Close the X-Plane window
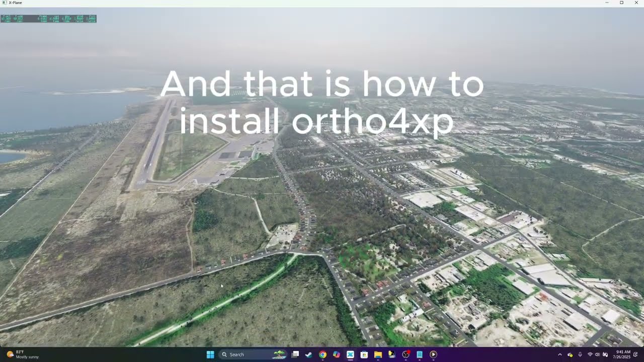Screen dimensions: 644x362 click(x=636, y=3)
